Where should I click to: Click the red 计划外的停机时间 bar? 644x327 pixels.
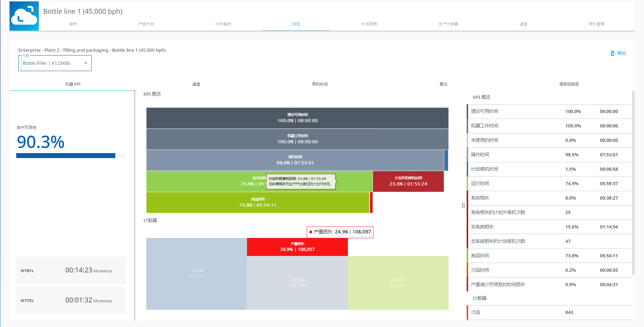pyautogui.click(x=408, y=181)
